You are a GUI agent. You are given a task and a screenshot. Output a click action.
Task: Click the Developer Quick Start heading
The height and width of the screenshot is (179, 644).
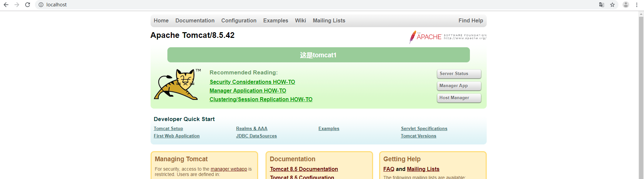pos(184,119)
